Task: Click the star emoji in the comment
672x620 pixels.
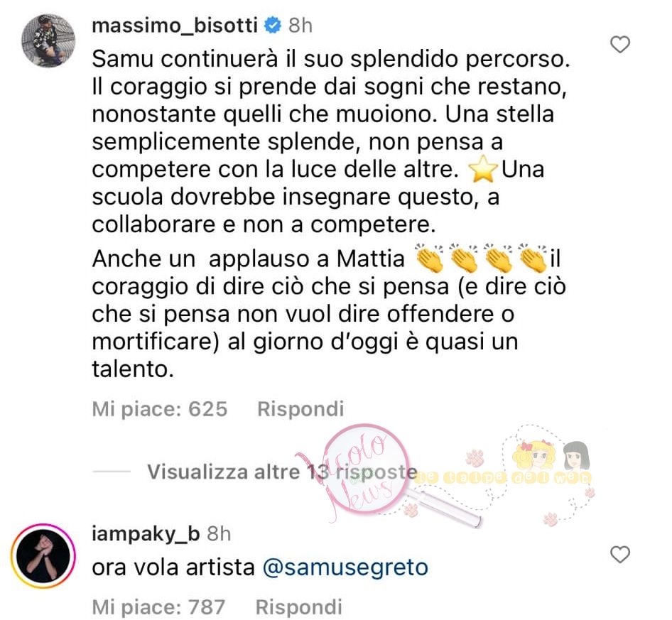Action: click(x=483, y=169)
